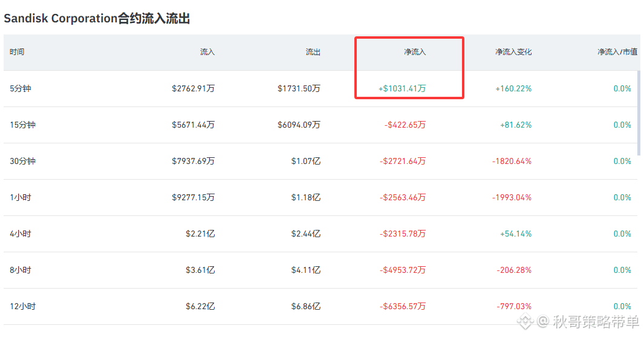Viewport: 644px width, 337px height.
Task: Click inflow value $9277.15万
Action: click(x=193, y=197)
